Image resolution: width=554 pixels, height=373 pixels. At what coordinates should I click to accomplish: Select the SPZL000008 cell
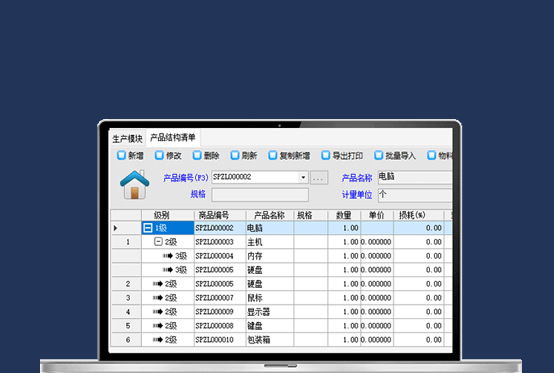[220, 326]
